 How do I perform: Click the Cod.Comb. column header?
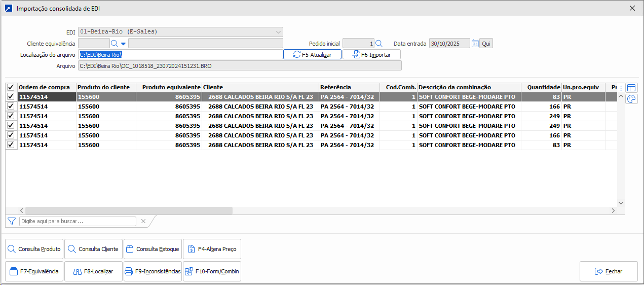[398, 87]
